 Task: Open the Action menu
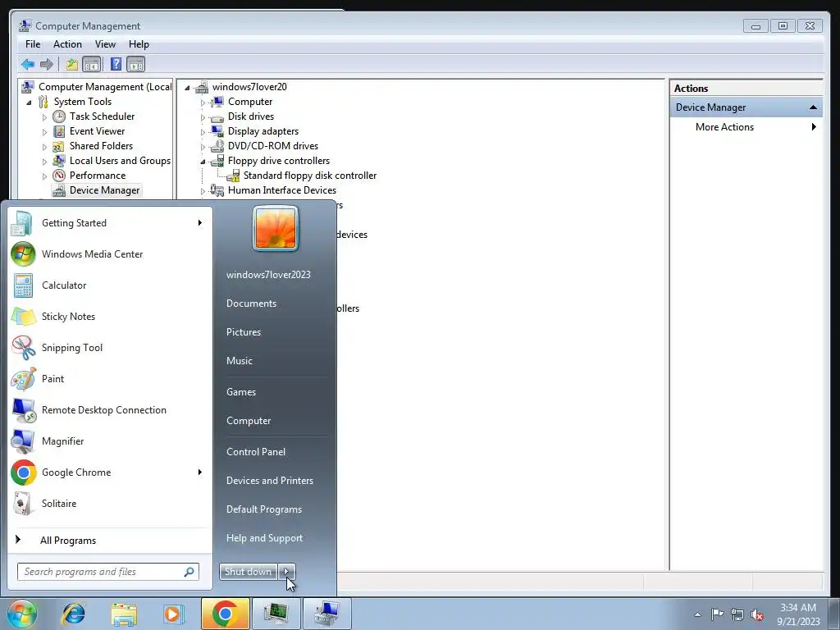[x=67, y=44]
